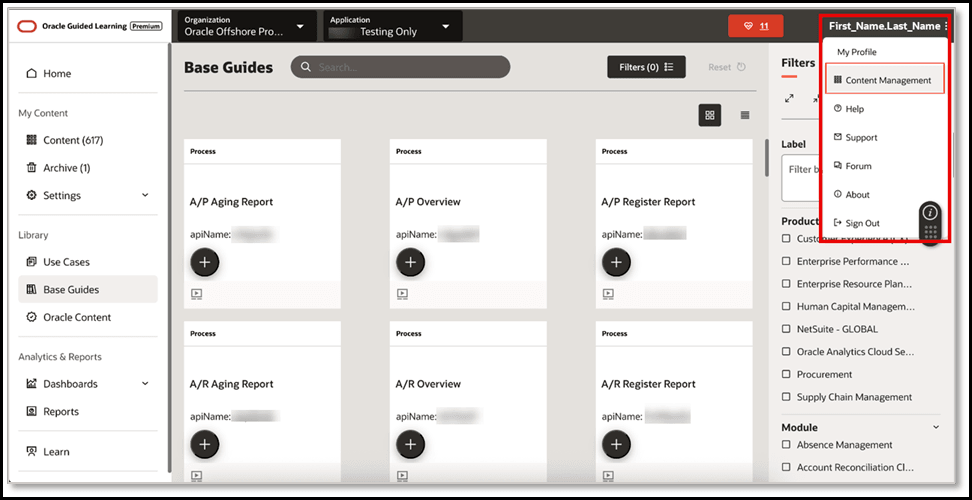Switch to grid view

(x=710, y=115)
